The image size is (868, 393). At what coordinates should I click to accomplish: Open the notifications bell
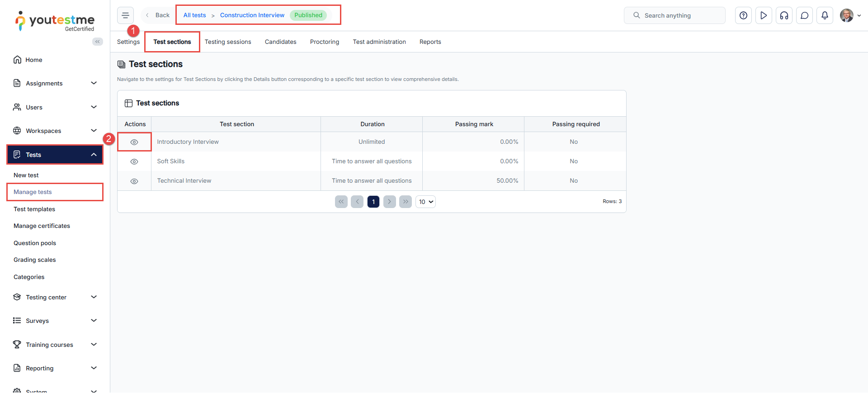(825, 15)
